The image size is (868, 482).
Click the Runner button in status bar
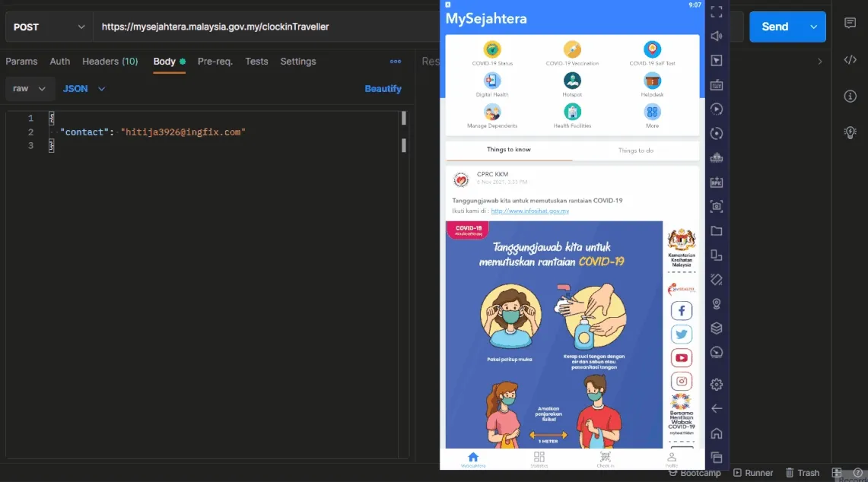click(x=753, y=473)
